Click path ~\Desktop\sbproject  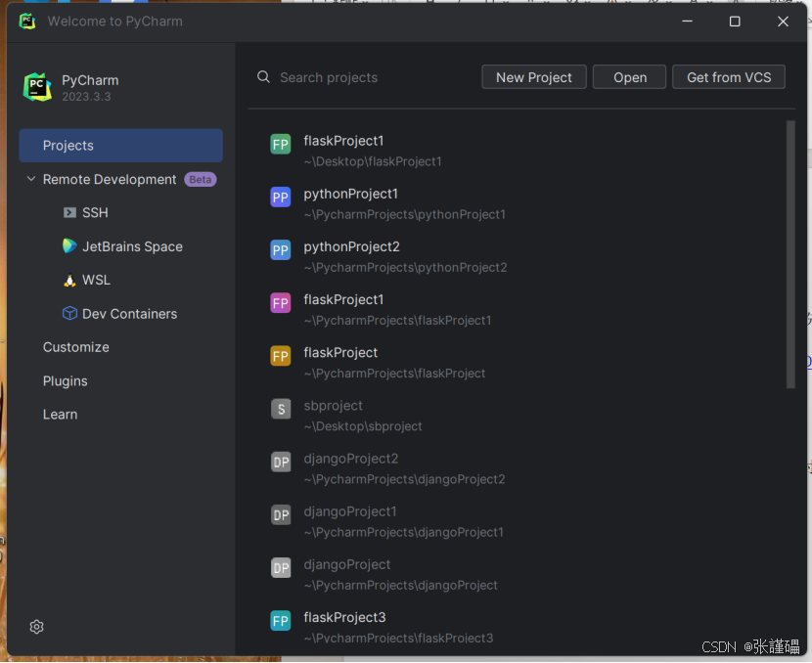click(363, 426)
